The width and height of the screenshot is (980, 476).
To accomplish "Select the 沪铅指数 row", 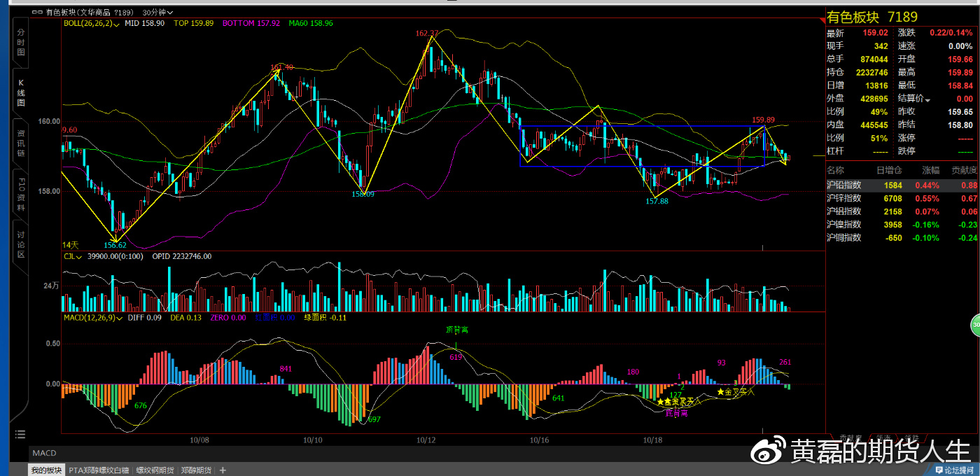I will click(x=902, y=185).
